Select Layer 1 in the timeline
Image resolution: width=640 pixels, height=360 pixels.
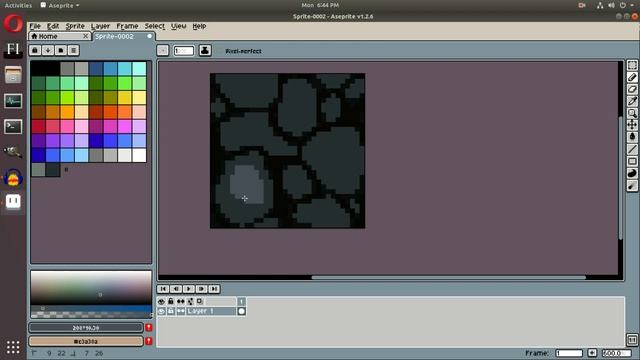coord(211,311)
